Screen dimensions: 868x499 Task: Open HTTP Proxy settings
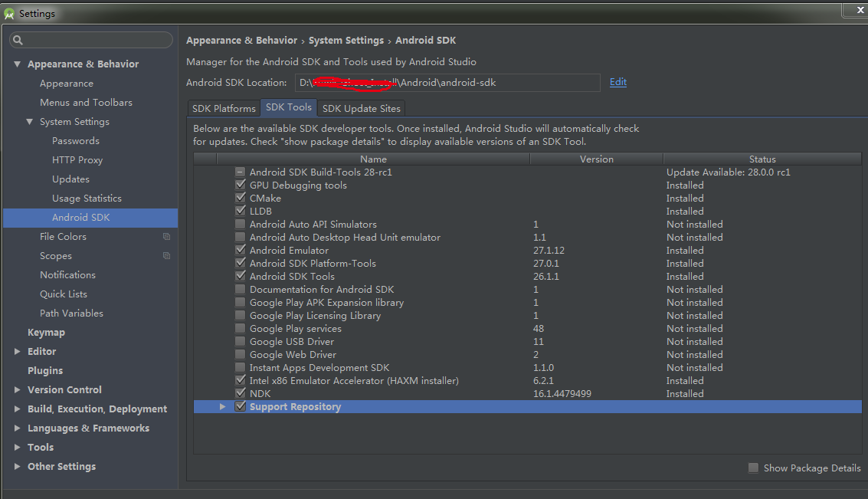(x=77, y=160)
